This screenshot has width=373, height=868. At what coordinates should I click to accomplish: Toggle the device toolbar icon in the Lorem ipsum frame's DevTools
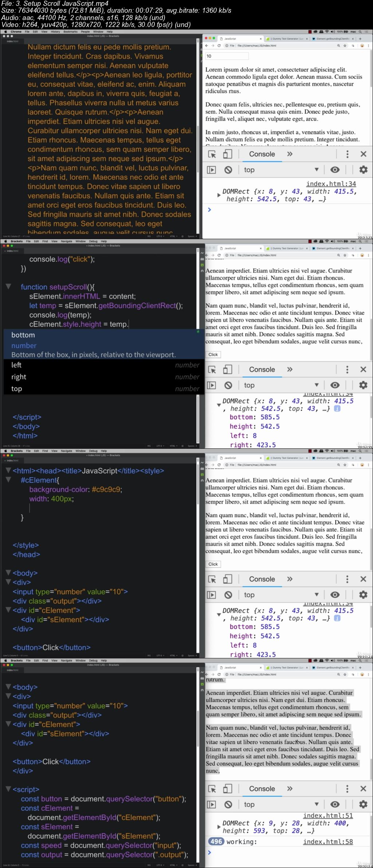click(228, 154)
